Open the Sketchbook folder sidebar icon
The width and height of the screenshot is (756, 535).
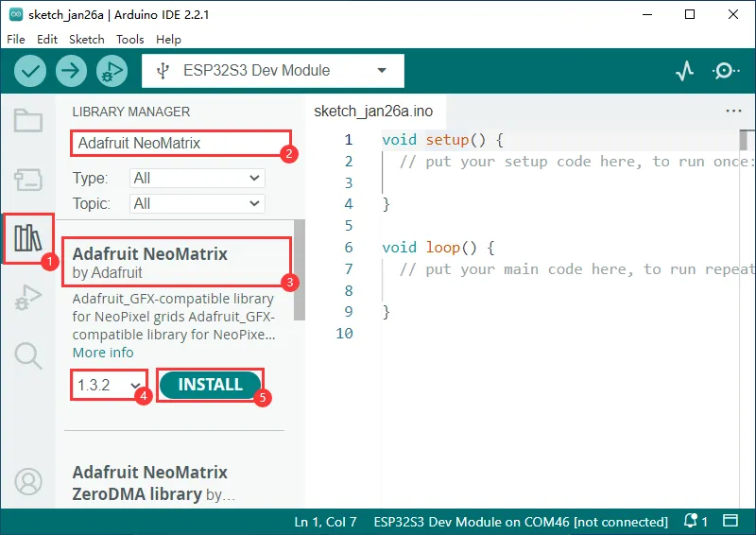pos(28,120)
